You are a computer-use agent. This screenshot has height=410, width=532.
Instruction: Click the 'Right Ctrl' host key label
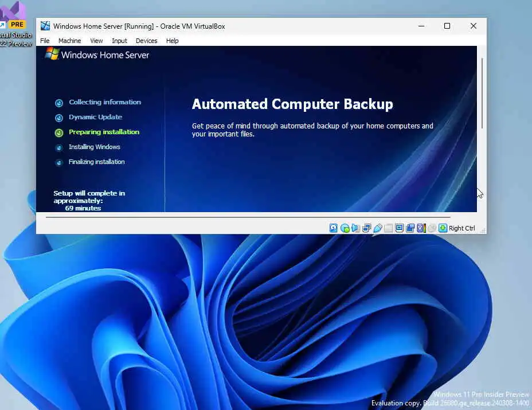point(461,228)
